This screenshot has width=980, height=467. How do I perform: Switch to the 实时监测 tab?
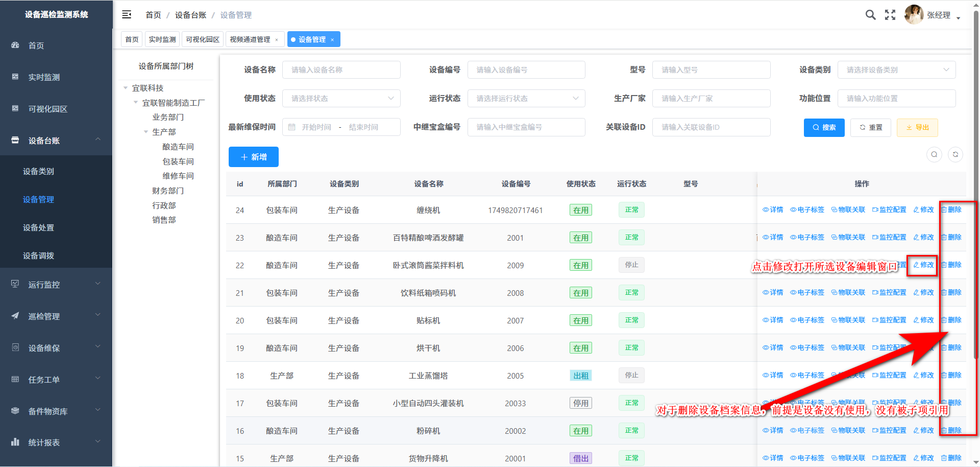[x=162, y=39]
